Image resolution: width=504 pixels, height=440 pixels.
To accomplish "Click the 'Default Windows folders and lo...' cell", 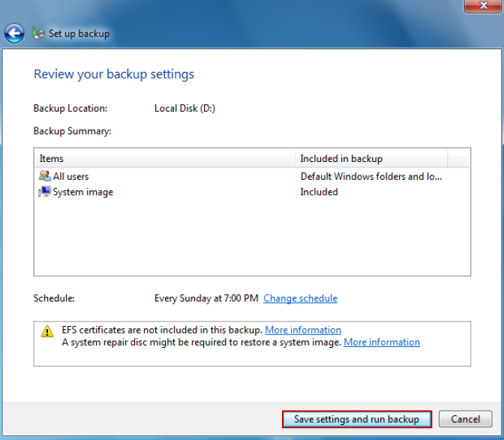I will (x=371, y=176).
